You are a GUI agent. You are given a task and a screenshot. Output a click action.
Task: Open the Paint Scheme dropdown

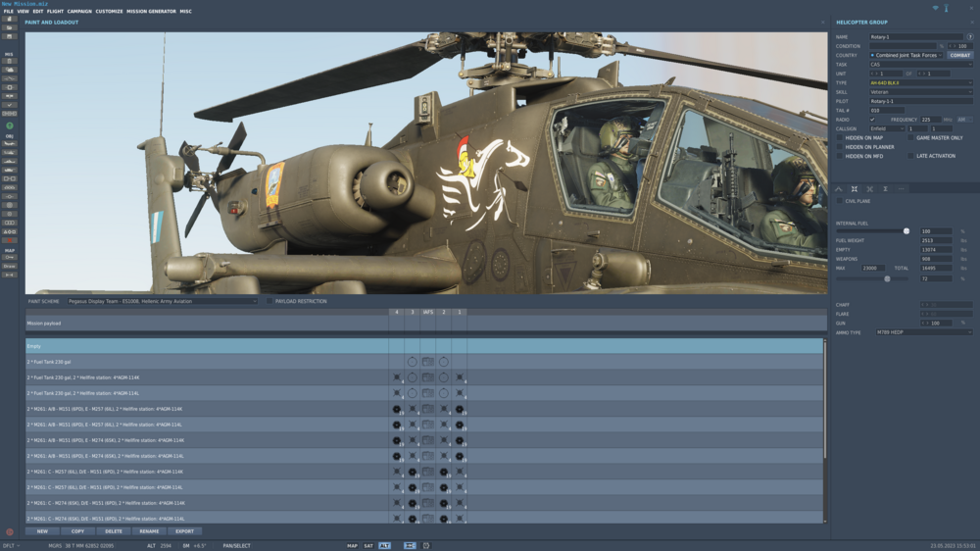click(163, 301)
